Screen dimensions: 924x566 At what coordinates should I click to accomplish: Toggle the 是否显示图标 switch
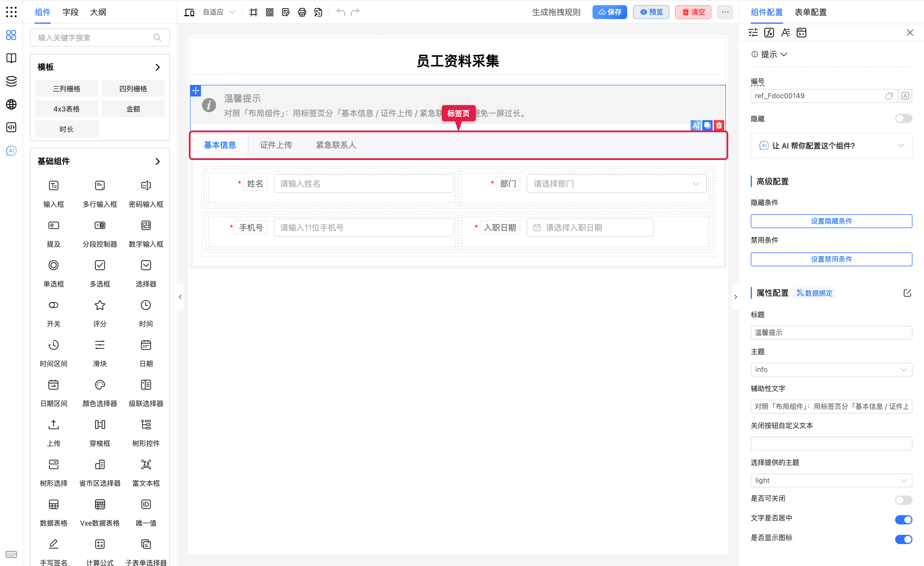coord(903,539)
